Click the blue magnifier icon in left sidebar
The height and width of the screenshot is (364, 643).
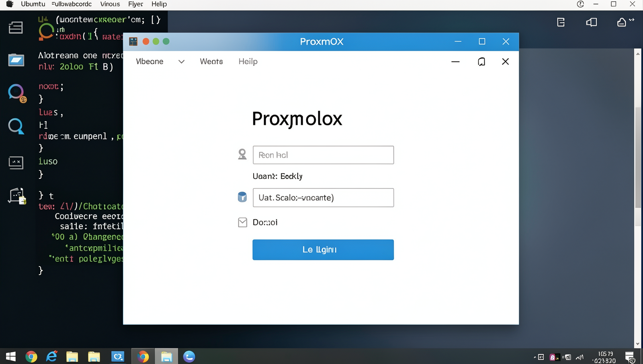tap(16, 126)
